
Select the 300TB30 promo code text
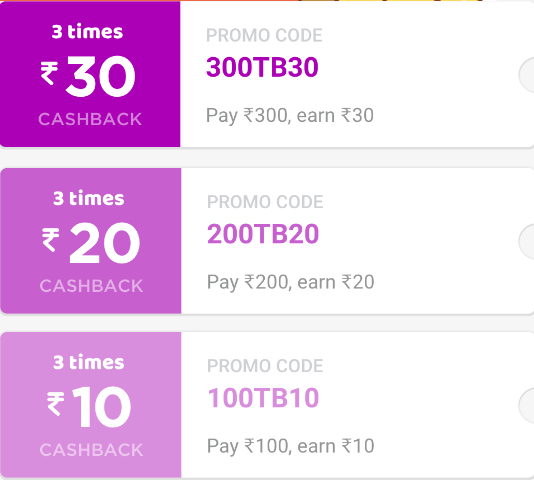[262, 67]
